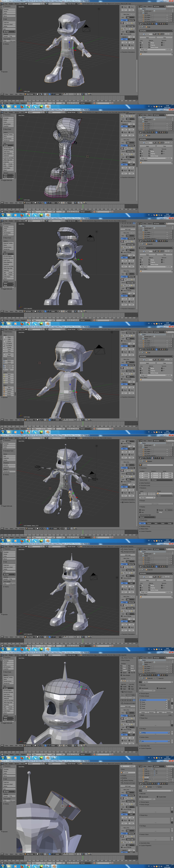Viewport: 174px width, 868px height.
Task: Add a Monkey mesh from the Create panel
Action: (8, 357)
